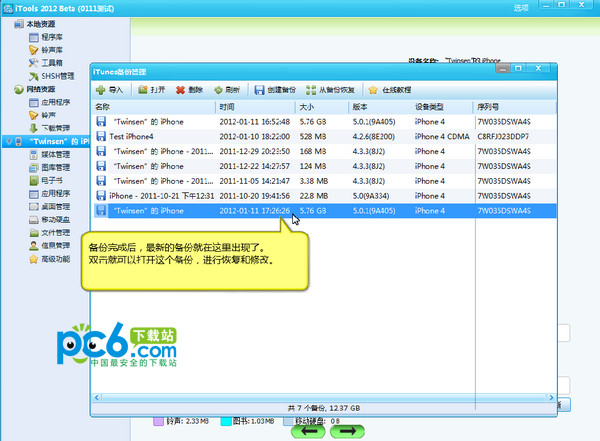600x441 pixels.
Task: Open 电子书 ebooks section
Action: 46,180
